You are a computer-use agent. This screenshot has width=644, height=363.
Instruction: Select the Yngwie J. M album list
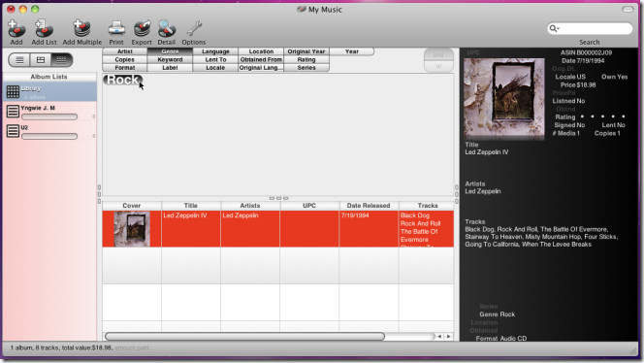[x=49, y=112]
